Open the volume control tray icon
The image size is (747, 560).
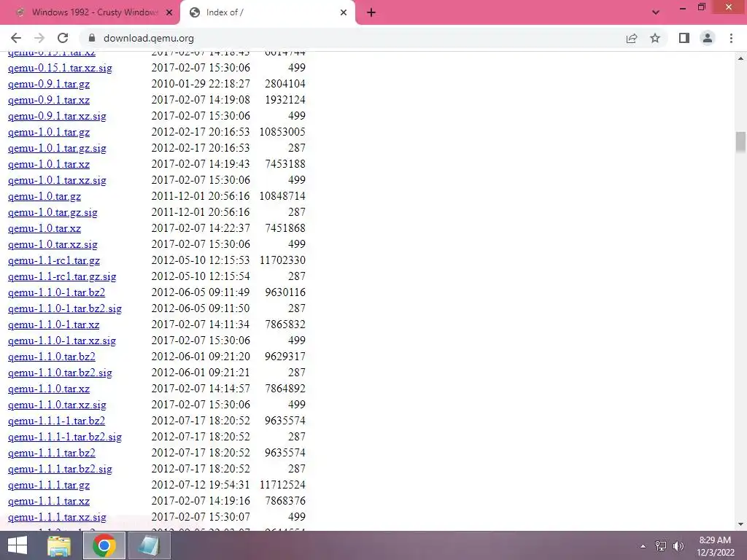pyautogui.click(x=678, y=546)
